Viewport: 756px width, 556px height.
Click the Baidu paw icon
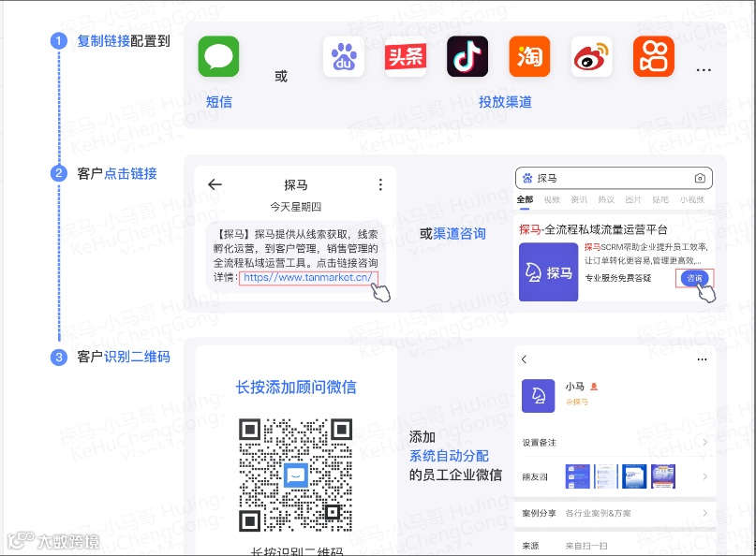point(343,56)
